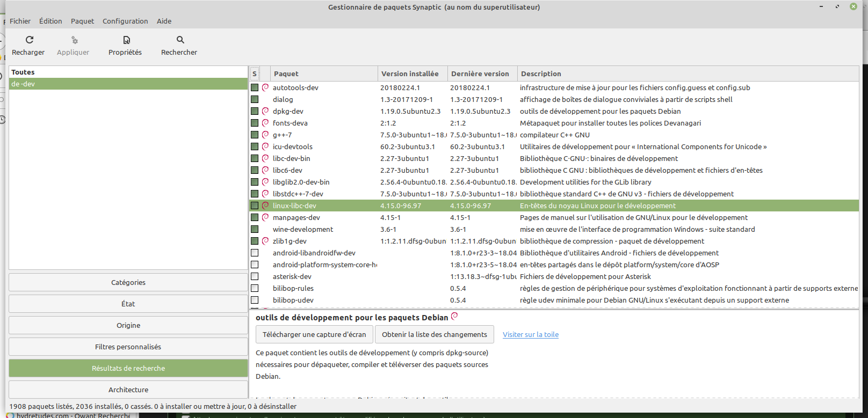
Task: Show the Catégories filter view
Action: tap(128, 282)
